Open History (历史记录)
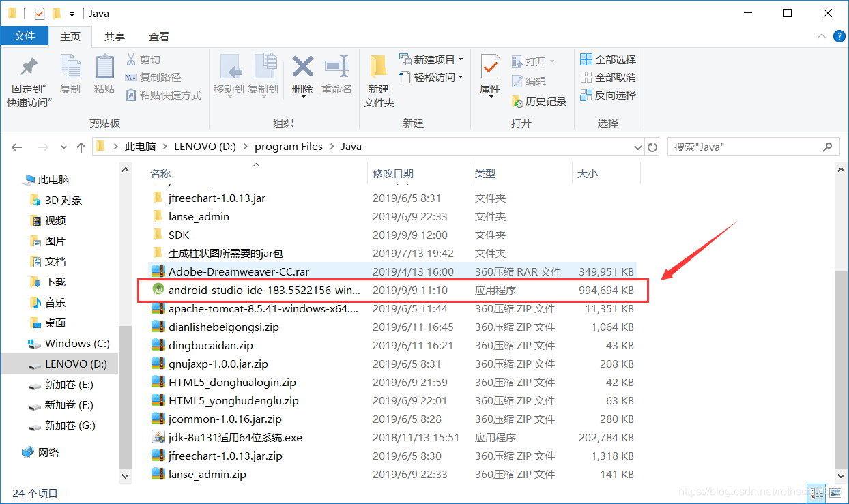Image resolution: width=849 pixels, height=504 pixels. coord(539,101)
